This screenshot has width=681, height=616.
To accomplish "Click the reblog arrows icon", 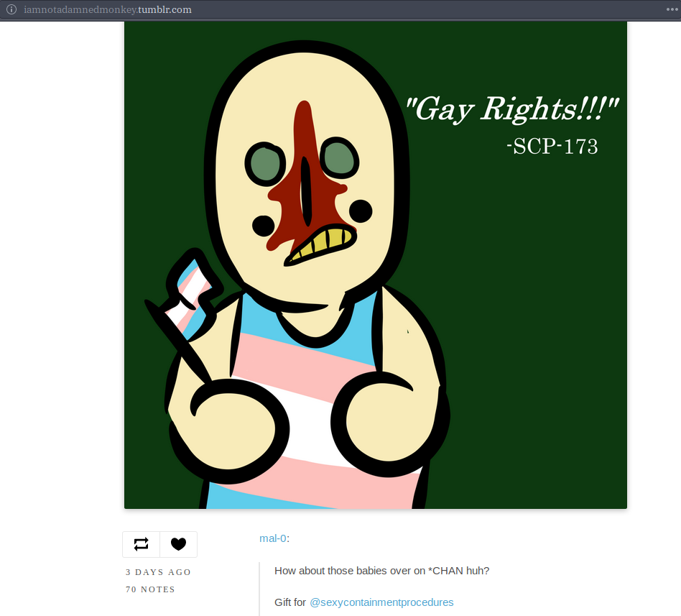I will click(x=141, y=544).
